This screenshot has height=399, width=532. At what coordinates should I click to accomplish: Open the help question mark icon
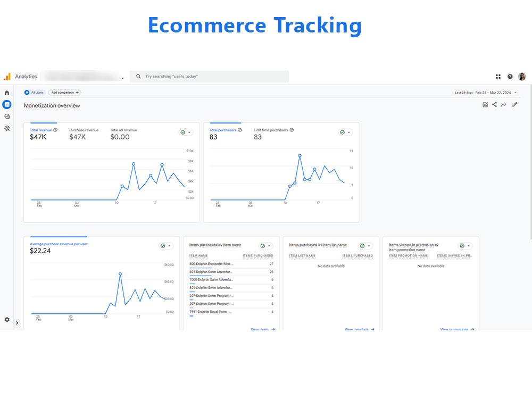510,77
